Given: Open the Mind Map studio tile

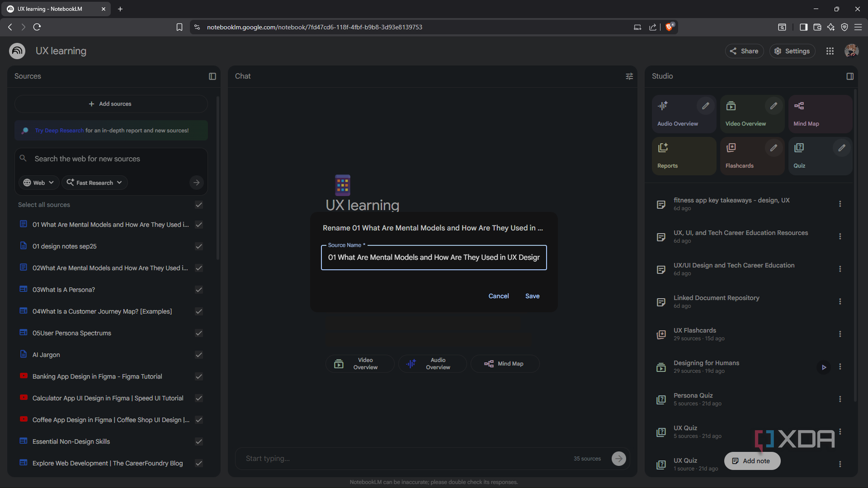Looking at the screenshot, I should click(820, 114).
